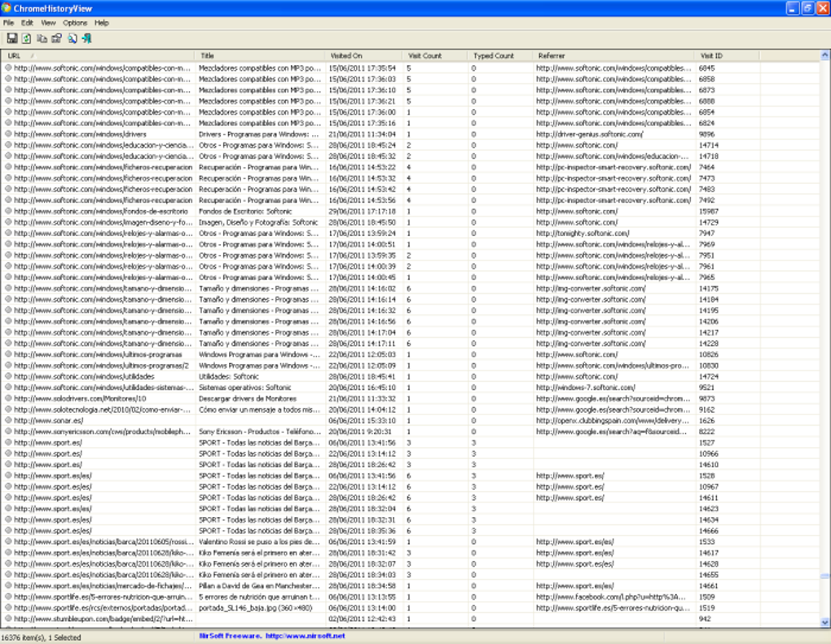Image resolution: width=831 pixels, height=644 pixels.
Task: Click the visited time '06/06/2011 15:33:10'
Action: pos(362,420)
